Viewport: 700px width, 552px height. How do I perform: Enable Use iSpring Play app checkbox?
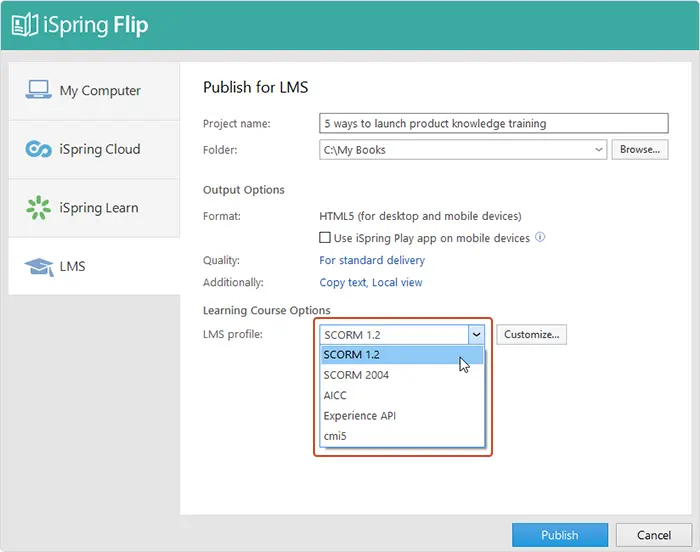325,237
